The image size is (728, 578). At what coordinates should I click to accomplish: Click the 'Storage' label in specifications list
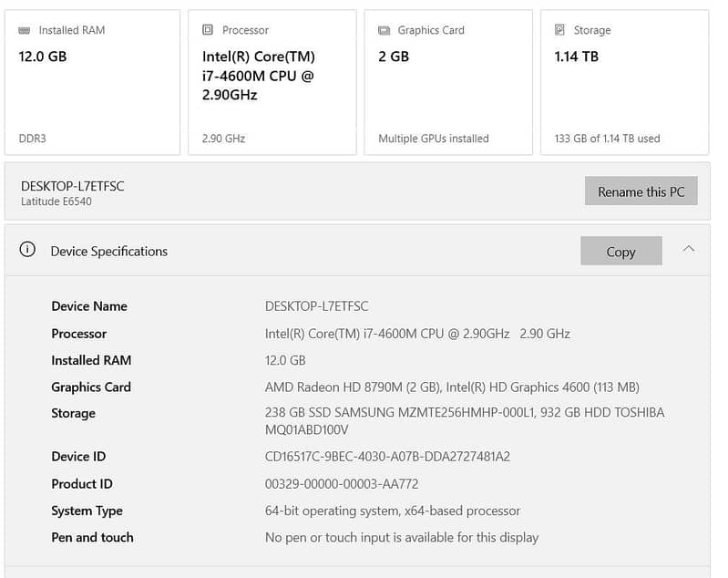tap(74, 413)
